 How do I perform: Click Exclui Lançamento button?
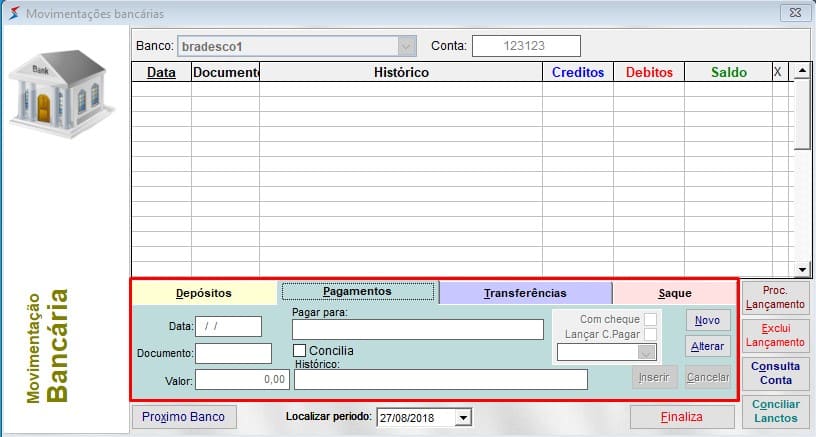[x=775, y=335]
